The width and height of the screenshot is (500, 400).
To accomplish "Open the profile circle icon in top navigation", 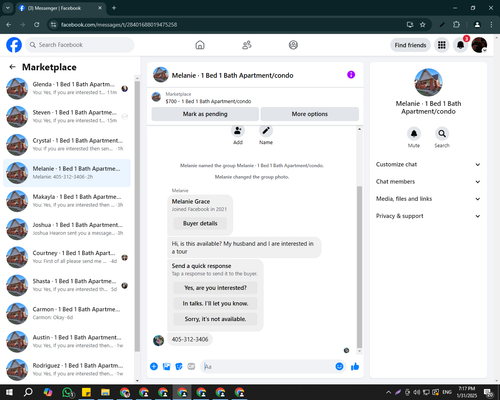I will click(x=293, y=45).
